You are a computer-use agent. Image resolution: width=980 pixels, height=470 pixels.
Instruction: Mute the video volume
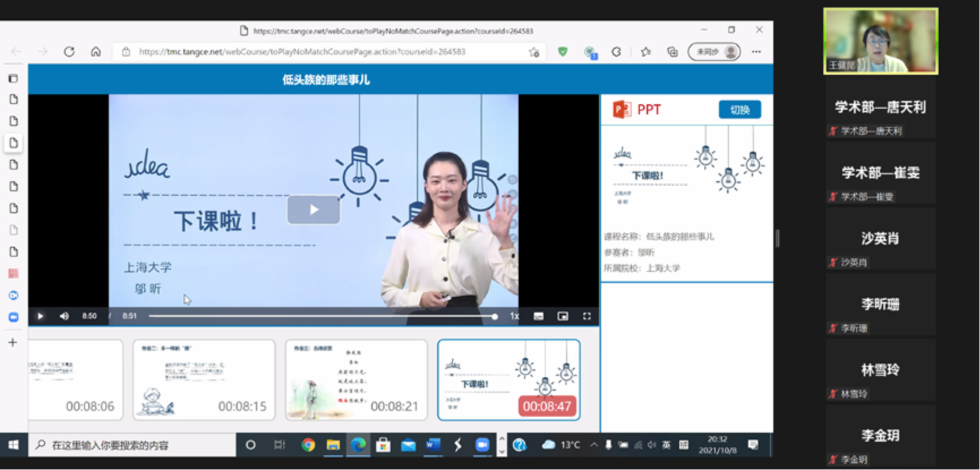point(64,316)
